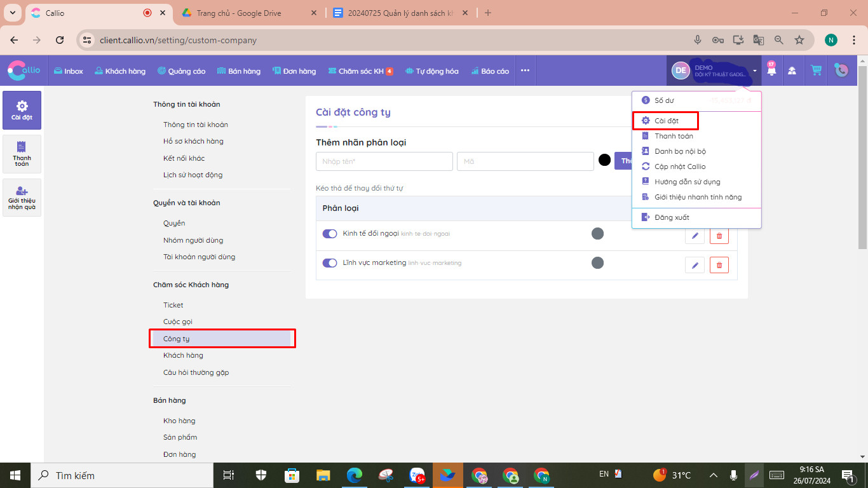The width and height of the screenshot is (868, 488).
Task: Focus the Nhập tên input field
Action: tap(384, 161)
